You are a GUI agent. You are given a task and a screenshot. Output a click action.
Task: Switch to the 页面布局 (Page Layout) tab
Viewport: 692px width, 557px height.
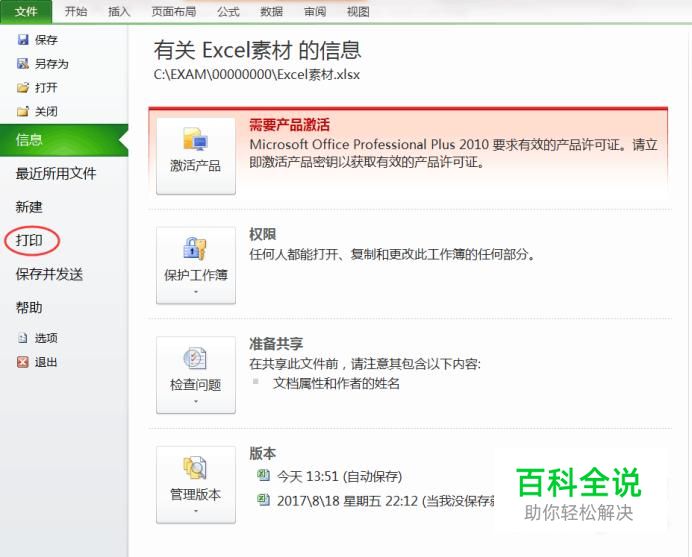[x=174, y=11]
